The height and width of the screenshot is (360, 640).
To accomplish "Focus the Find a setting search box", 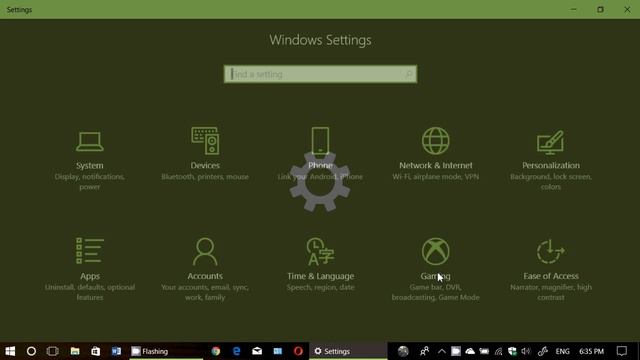I will [x=320, y=74].
